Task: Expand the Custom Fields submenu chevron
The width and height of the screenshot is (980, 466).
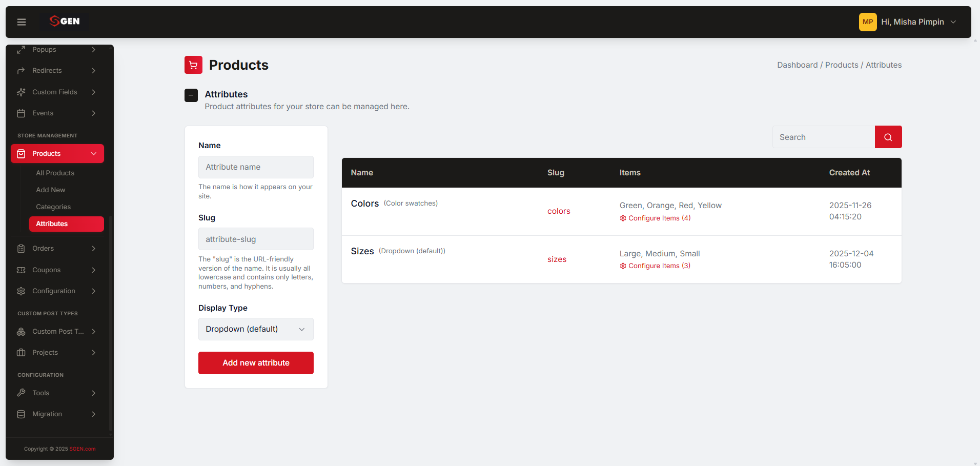Action: [94, 92]
